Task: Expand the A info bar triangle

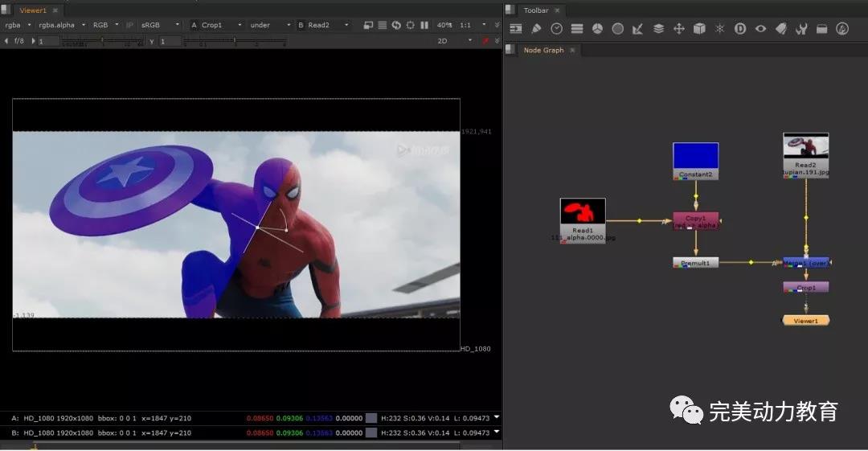Action: click(x=497, y=416)
